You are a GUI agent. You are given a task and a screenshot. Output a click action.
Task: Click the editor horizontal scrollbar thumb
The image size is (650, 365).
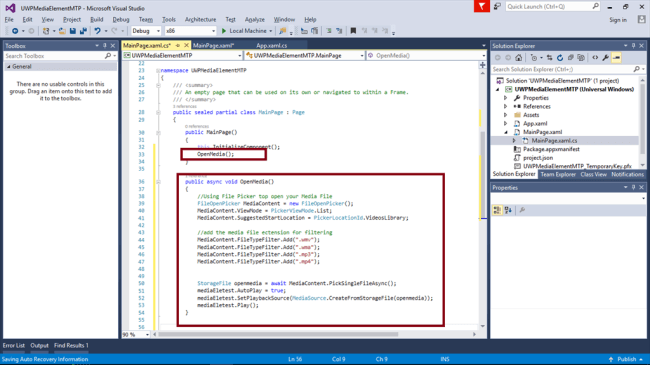tap(278, 334)
